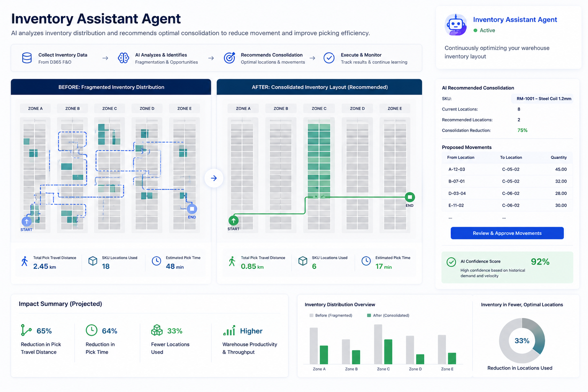Click the B-07-01 from location cell
This screenshot has width=588, height=392.
click(x=456, y=181)
